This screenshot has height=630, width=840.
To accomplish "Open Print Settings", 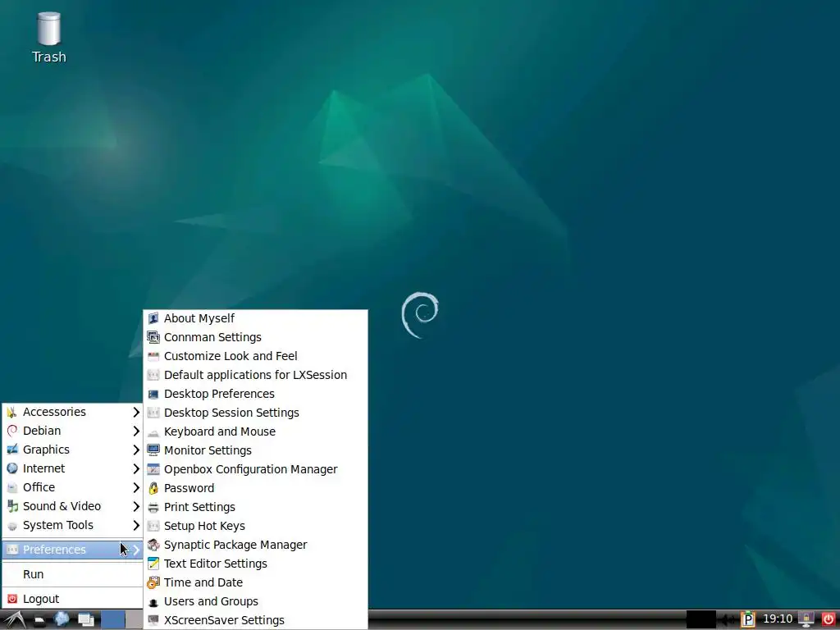I will point(256,507).
